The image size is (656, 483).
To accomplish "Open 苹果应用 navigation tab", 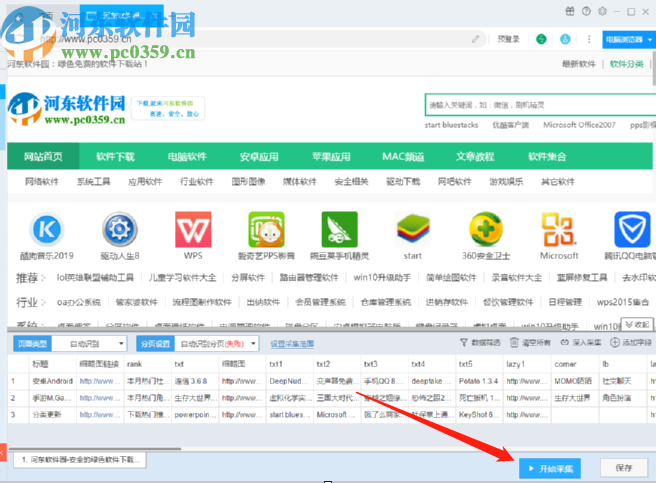I will [x=331, y=156].
